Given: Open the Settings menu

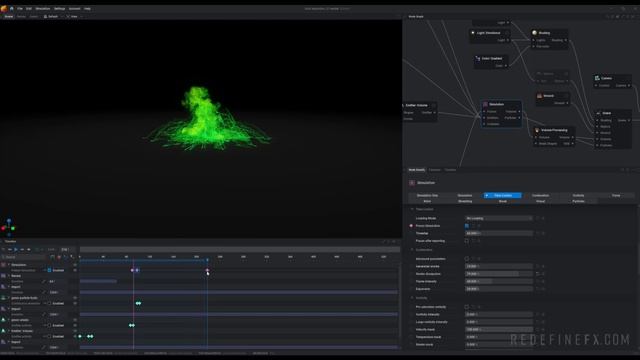Looking at the screenshot, I should (x=60, y=9).
